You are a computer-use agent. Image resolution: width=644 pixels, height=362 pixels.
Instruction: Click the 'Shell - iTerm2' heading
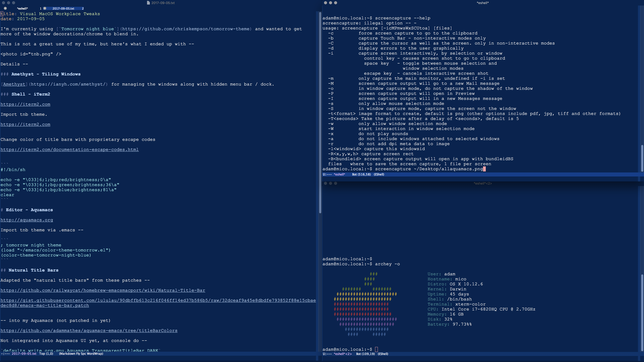[31, 94]
